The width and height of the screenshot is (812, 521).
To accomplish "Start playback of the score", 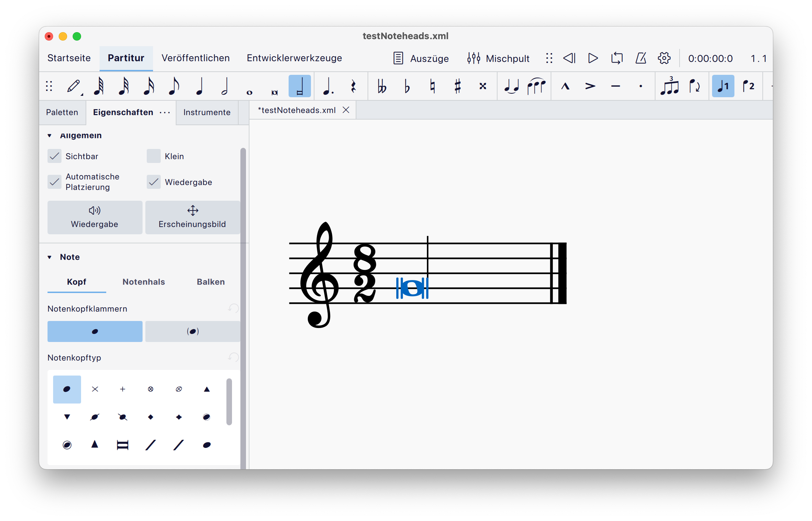I will point(592,58).
